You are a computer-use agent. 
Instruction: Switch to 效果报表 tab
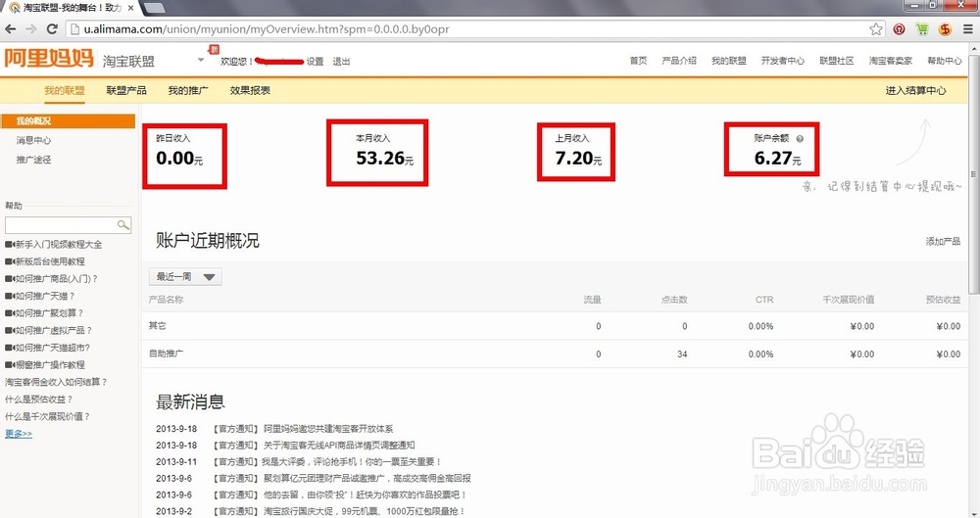[250, 91]
